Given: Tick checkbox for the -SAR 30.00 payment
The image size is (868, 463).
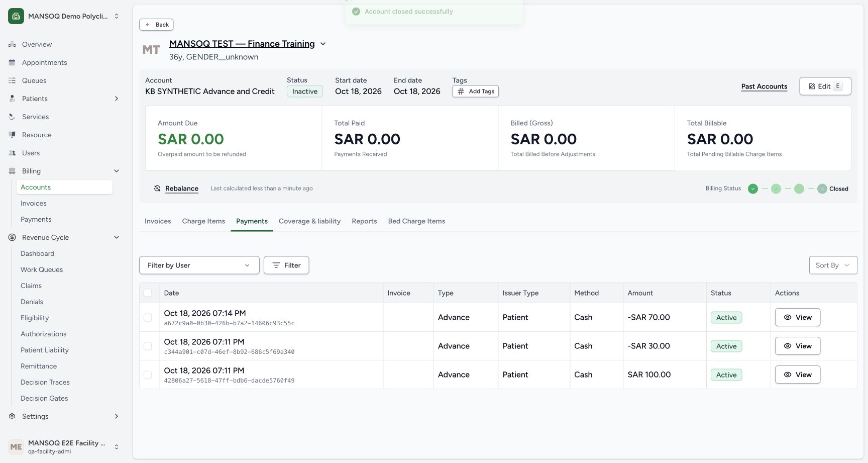Looking at the screenshot, I should [x=148, y=346].
